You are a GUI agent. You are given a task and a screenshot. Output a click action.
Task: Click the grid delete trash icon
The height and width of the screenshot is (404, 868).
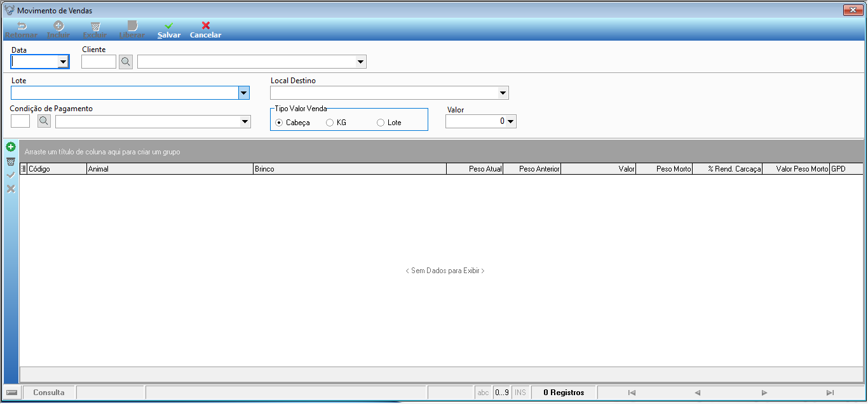pyautogui.click(x=10, y=161)
